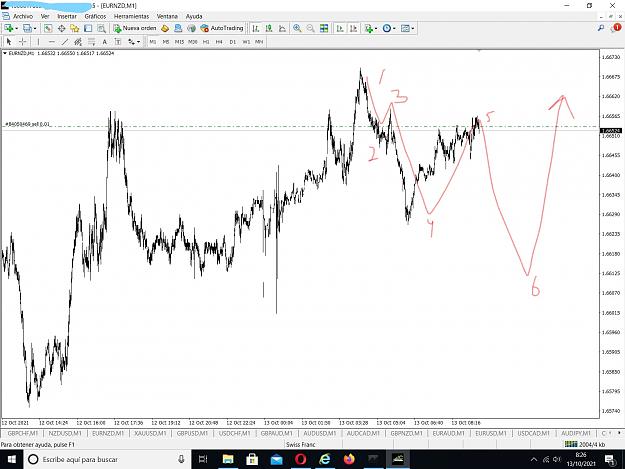Screen dimensions: 625x469
Task: Open the notifications alert with red badge
Action: pos(616,28)
